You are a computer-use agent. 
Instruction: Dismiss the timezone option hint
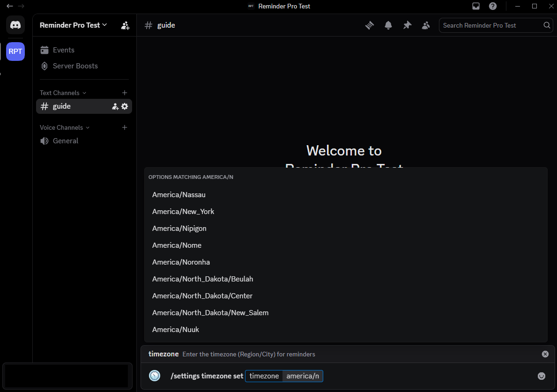pyautogui.click(x=545, y=354)
